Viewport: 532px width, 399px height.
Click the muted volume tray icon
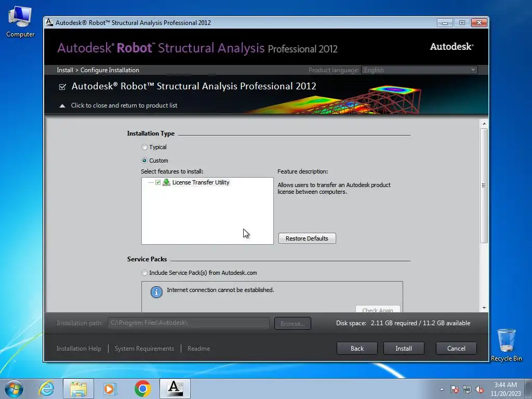(480, 389)
